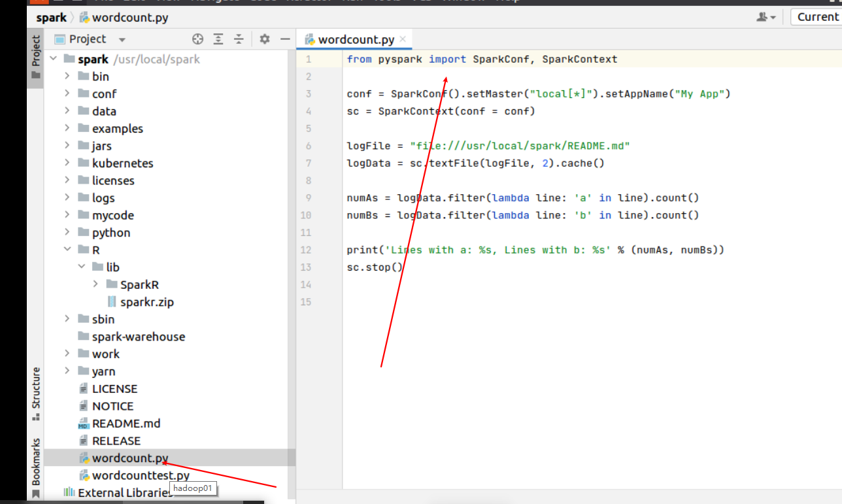Click the "My App" string in code

coord(699,93)
